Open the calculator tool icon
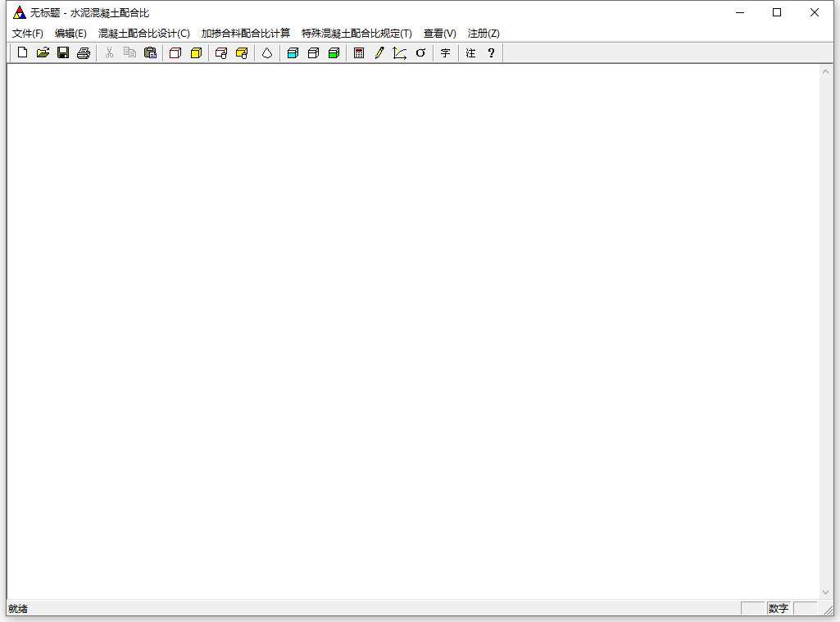840x622 pixels. click(x=359, y=52)
